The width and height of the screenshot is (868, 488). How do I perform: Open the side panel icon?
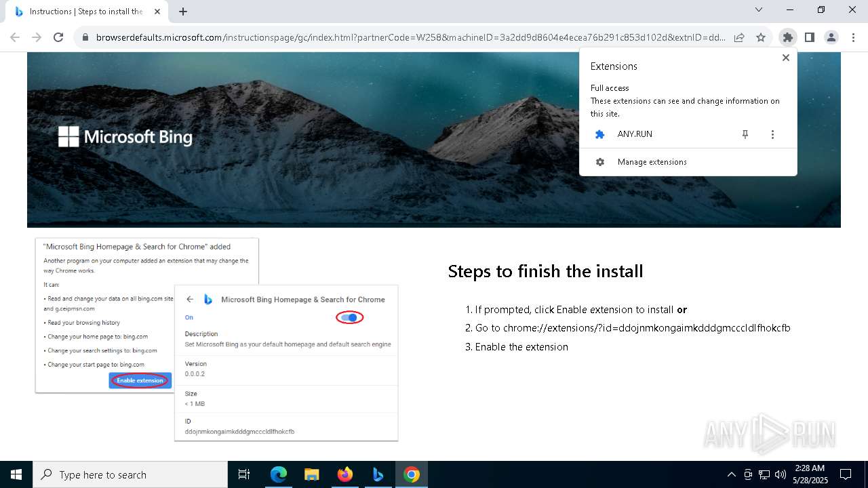[809, 37]
